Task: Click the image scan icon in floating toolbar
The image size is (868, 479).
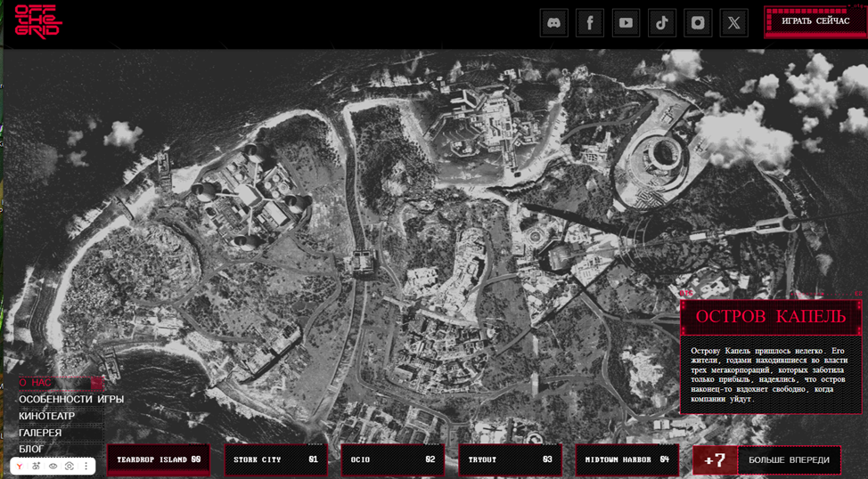Action: pos(70,467)
